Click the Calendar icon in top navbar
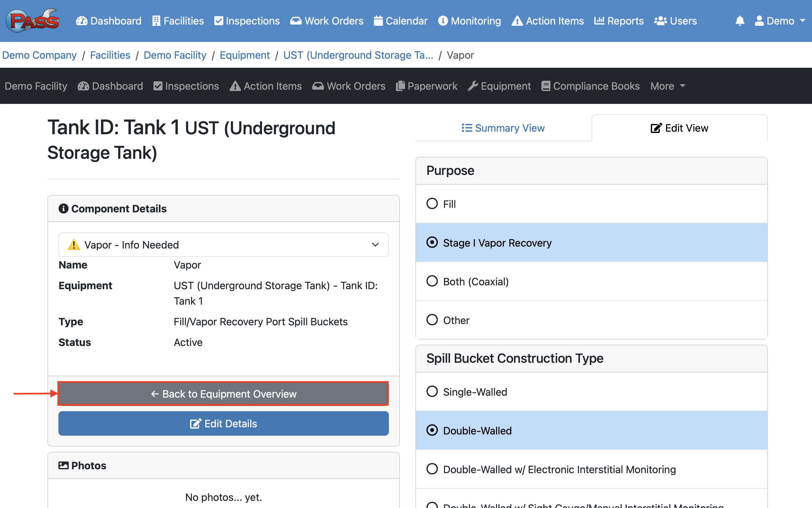This screenshot has height=508, width=812. pyautogui.click(x=378, y=21)
